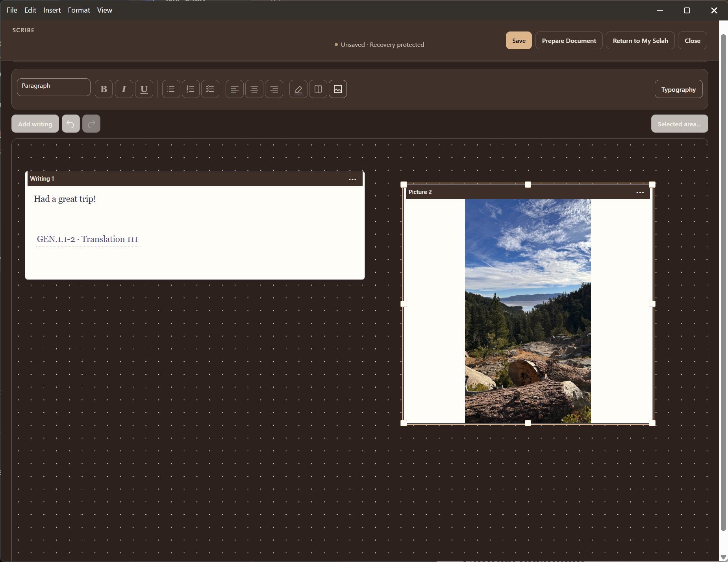Screen dimensions: 728x562
Task: Maximize the application window
Action: tap(687, 10)
